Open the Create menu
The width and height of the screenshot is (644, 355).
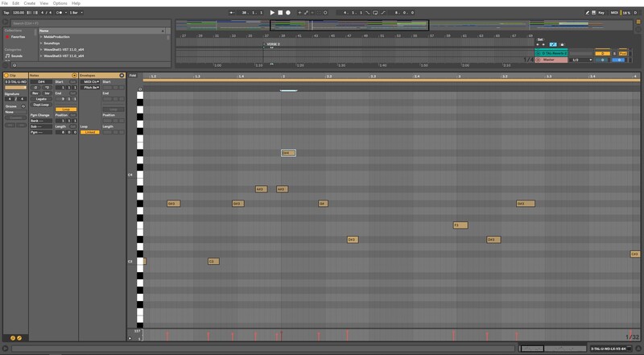click(29, 3)
